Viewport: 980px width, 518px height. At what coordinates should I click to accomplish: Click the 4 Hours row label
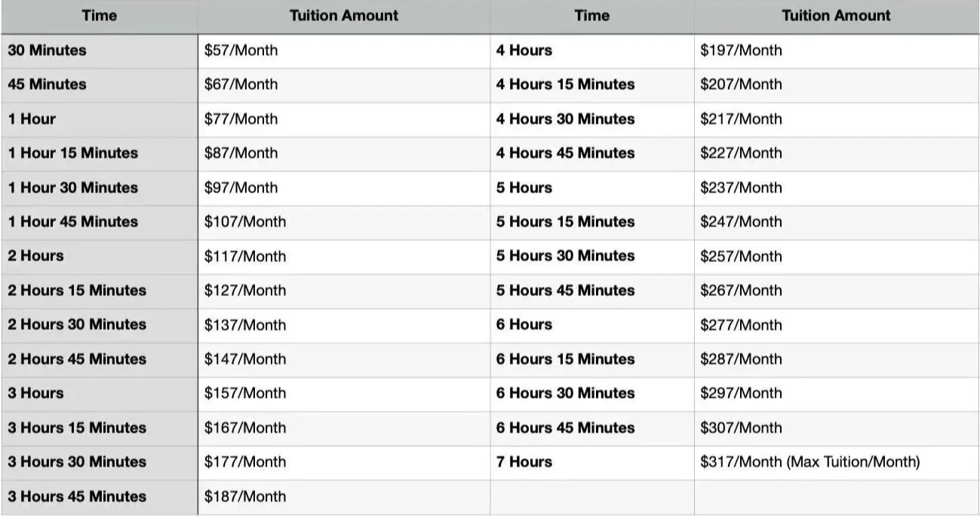click(x=524, y=51)
